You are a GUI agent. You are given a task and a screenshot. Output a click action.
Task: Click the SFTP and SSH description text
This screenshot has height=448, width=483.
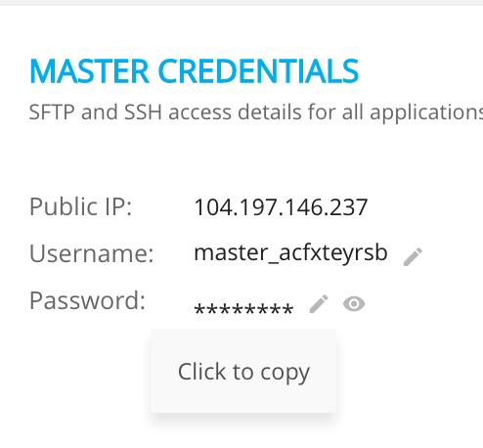256,112
